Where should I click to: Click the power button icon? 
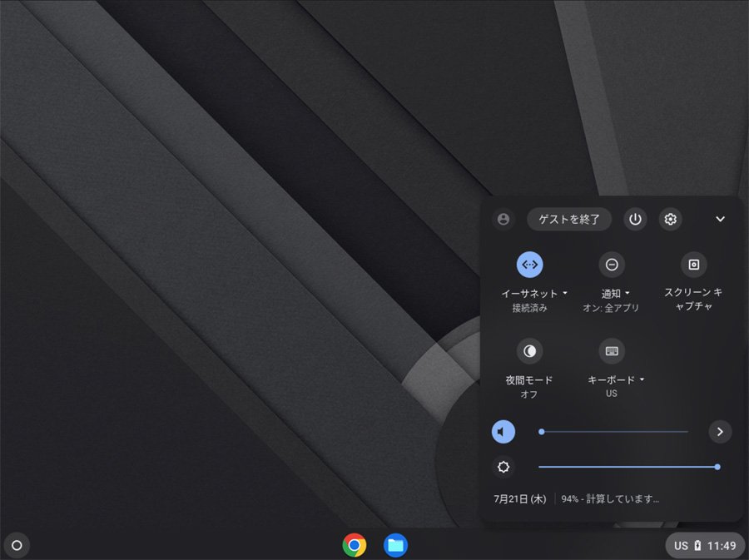tap(635, 219)
